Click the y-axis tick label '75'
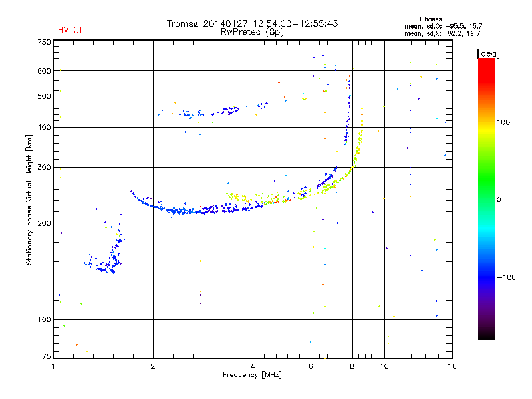The width and height of the screenshot is (532, 399). tap(47, 356)
